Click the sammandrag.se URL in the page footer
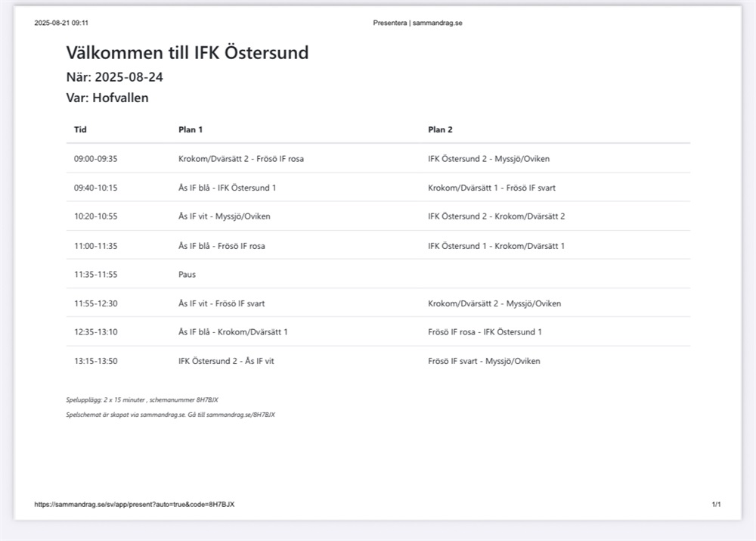 pos(134,505)
